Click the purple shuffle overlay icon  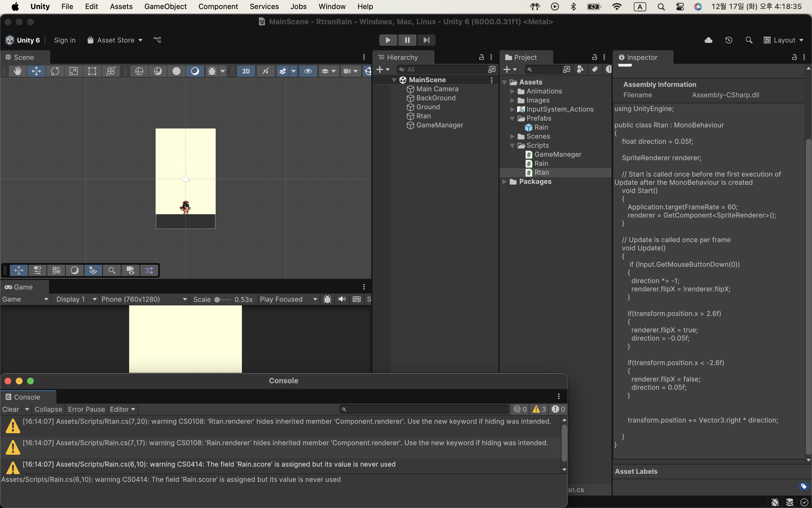pyautogui.click(x=149, y=270)
